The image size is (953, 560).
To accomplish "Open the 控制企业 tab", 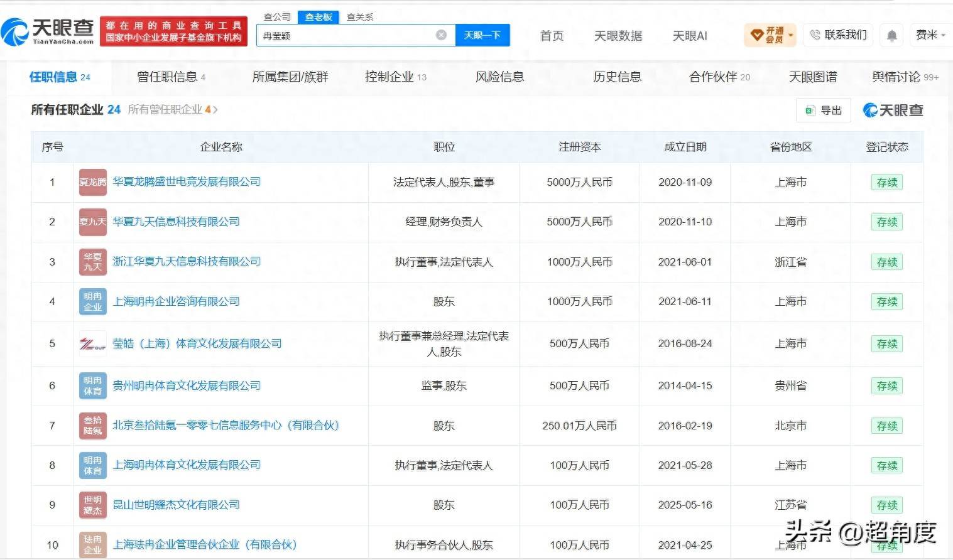I will coord(396,77).
